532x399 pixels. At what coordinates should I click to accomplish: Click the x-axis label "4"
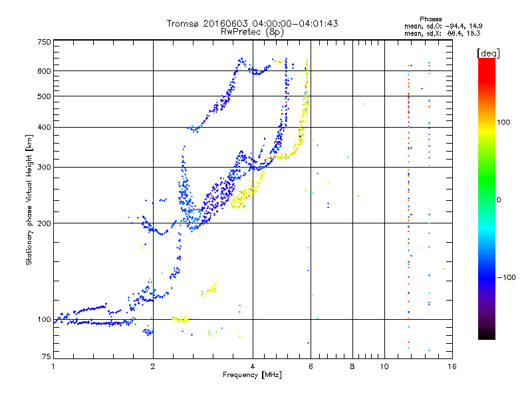pyautogui.click(x=253, y=366)
